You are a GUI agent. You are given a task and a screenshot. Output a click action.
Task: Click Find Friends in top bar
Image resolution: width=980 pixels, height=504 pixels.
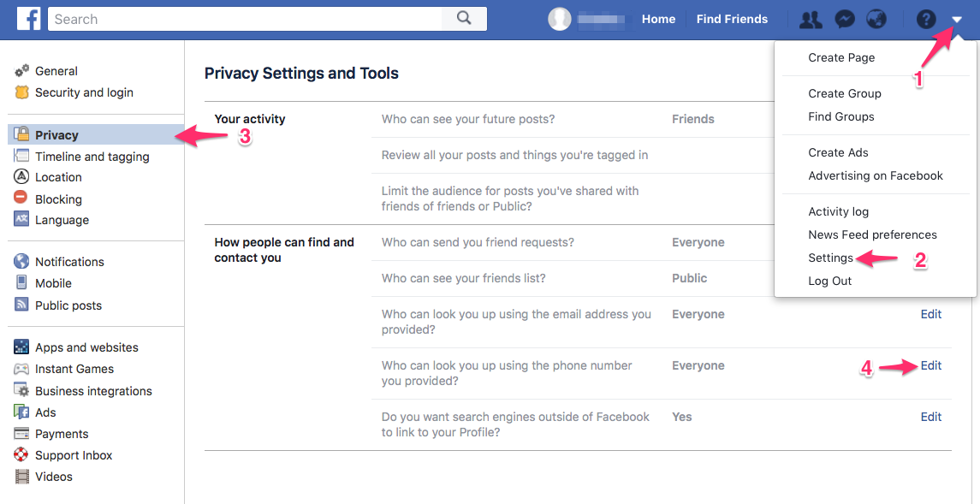[732, 19]
